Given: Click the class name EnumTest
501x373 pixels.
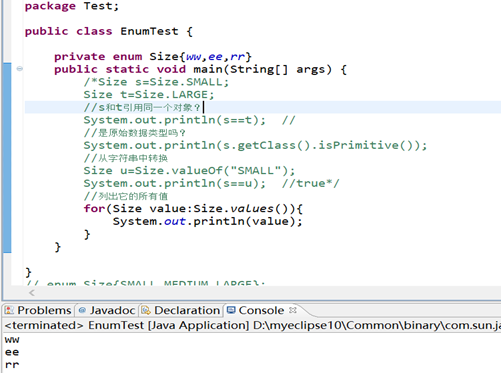Looking at the screenshot, I should [149, 31].
